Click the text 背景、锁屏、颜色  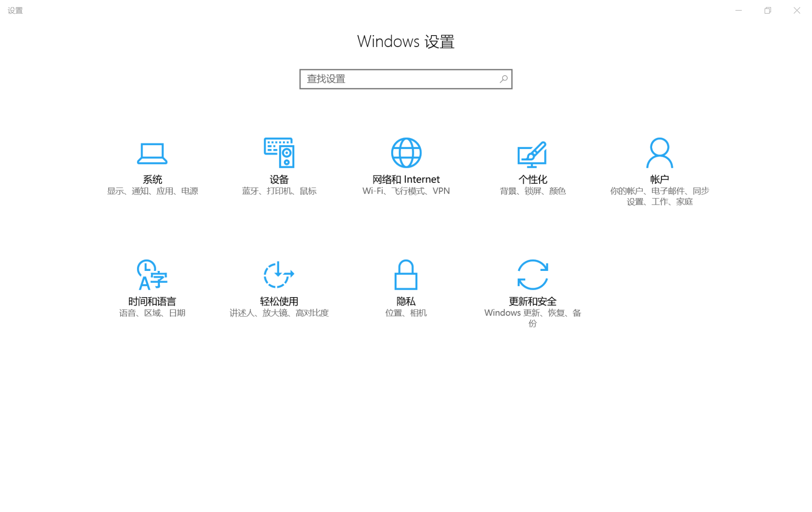[533, 191]
